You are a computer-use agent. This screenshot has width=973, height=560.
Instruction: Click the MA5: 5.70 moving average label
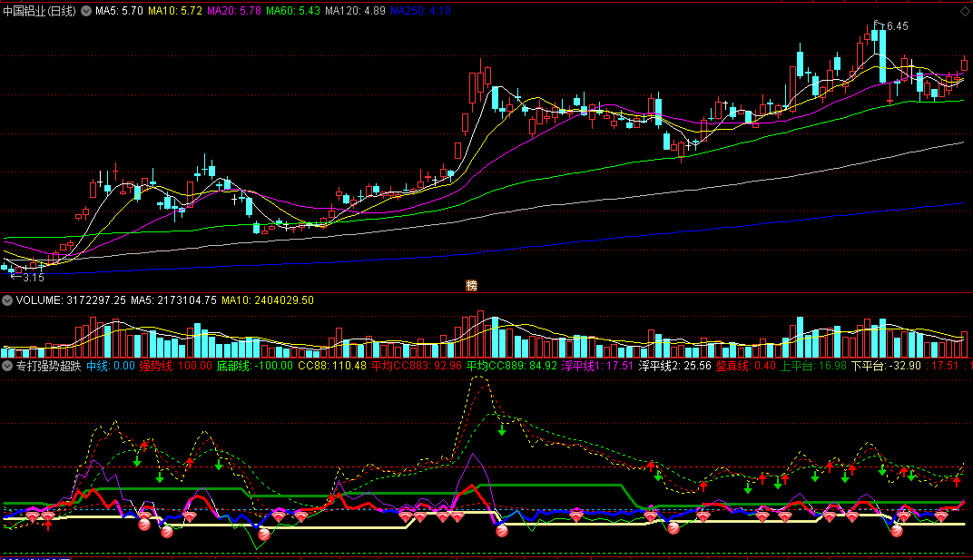(119, 11)
